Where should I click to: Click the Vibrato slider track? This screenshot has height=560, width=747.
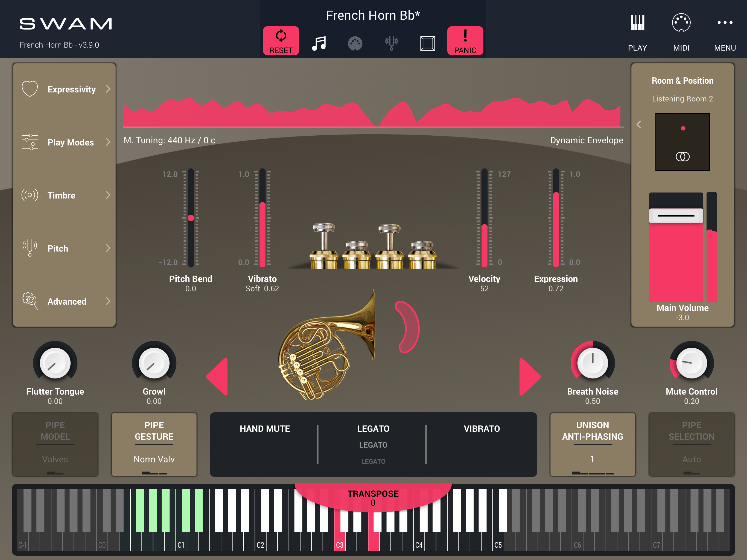pos(262,218)
